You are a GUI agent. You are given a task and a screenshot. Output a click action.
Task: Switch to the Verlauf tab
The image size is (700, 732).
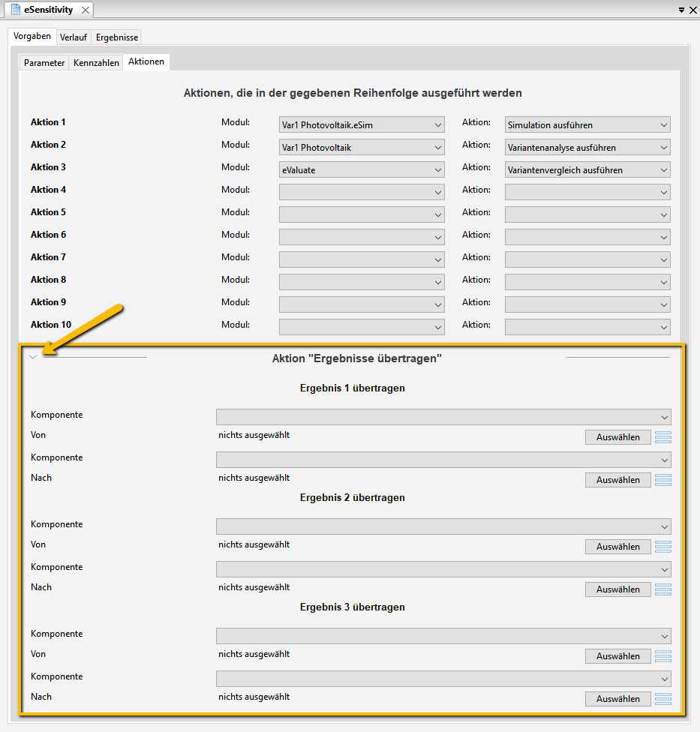[x=74, y=37]
